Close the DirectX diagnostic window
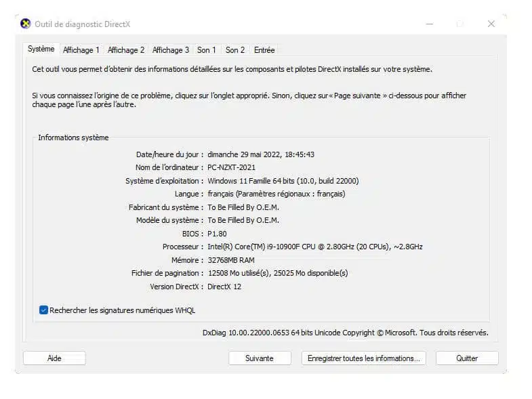 tap(491, 24)
